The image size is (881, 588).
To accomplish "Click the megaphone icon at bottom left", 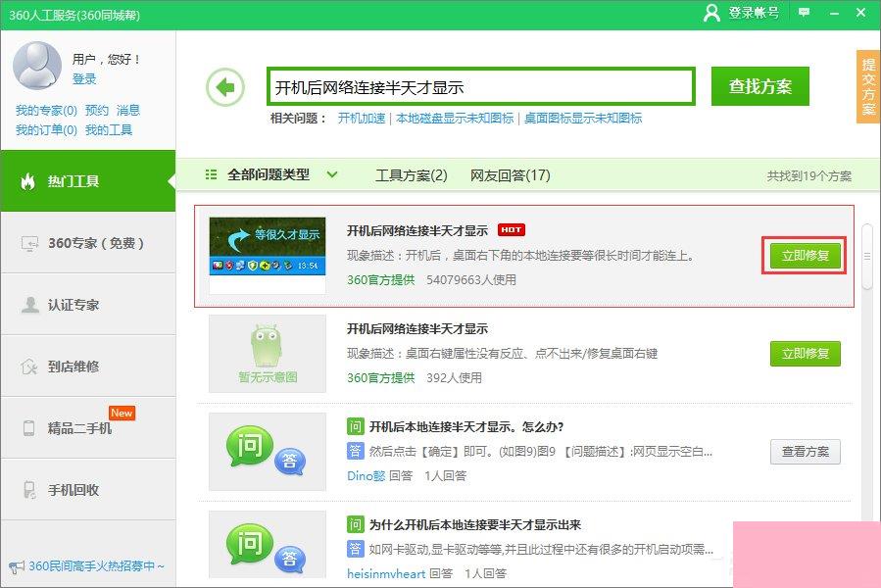I will click(x=17, y=566).
